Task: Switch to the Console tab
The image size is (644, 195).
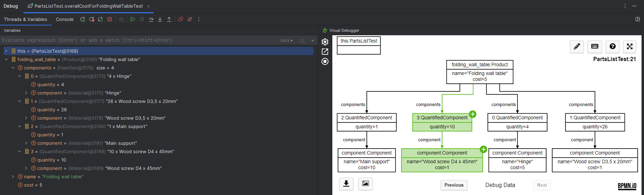Action: point(65,20)
